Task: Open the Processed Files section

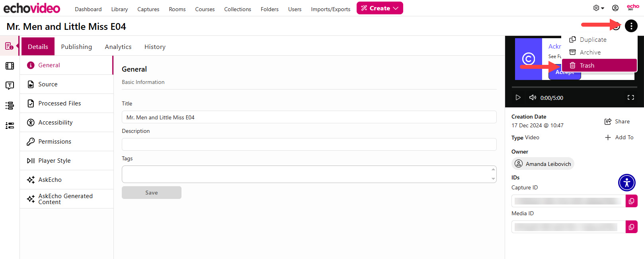Action: [66, 103]
